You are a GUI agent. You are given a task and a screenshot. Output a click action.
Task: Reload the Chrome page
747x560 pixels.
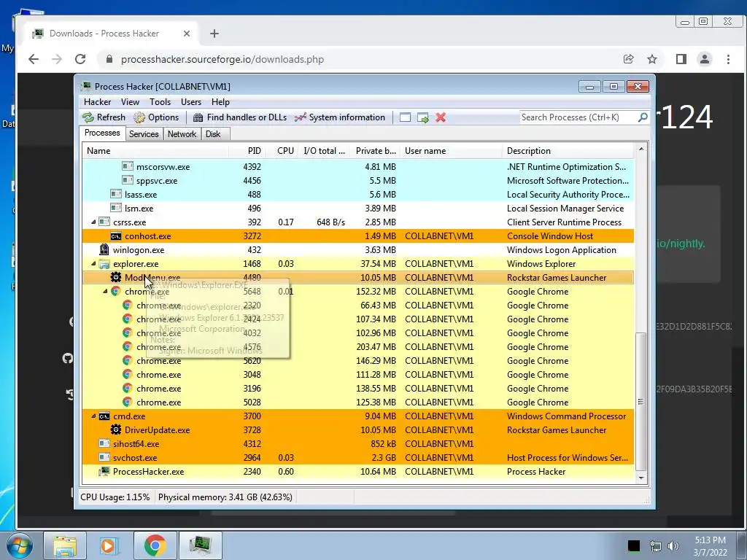(80, 59)
